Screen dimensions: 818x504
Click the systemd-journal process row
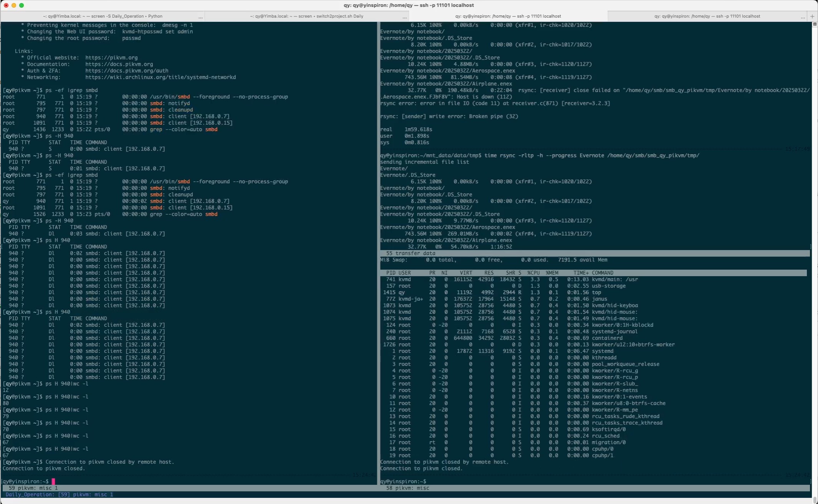click(512, 331)
